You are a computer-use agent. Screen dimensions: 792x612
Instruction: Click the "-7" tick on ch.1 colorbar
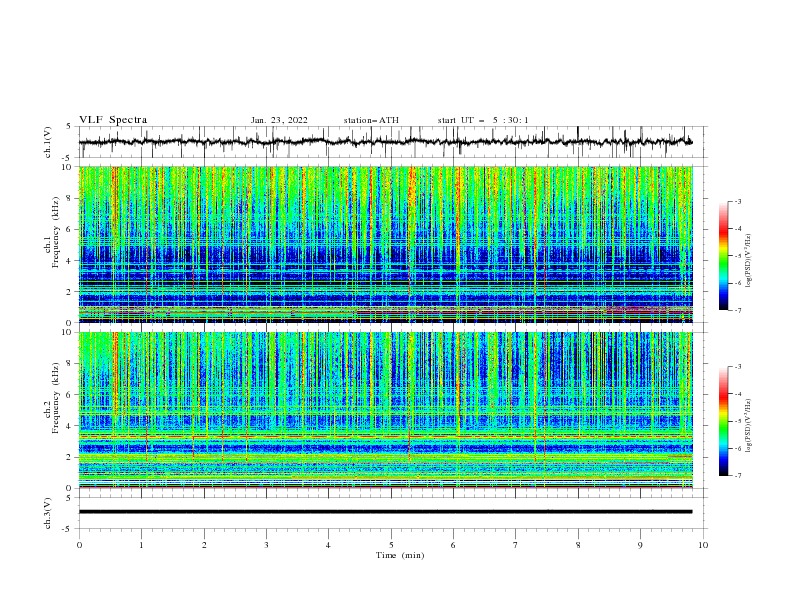coord(737,310)
